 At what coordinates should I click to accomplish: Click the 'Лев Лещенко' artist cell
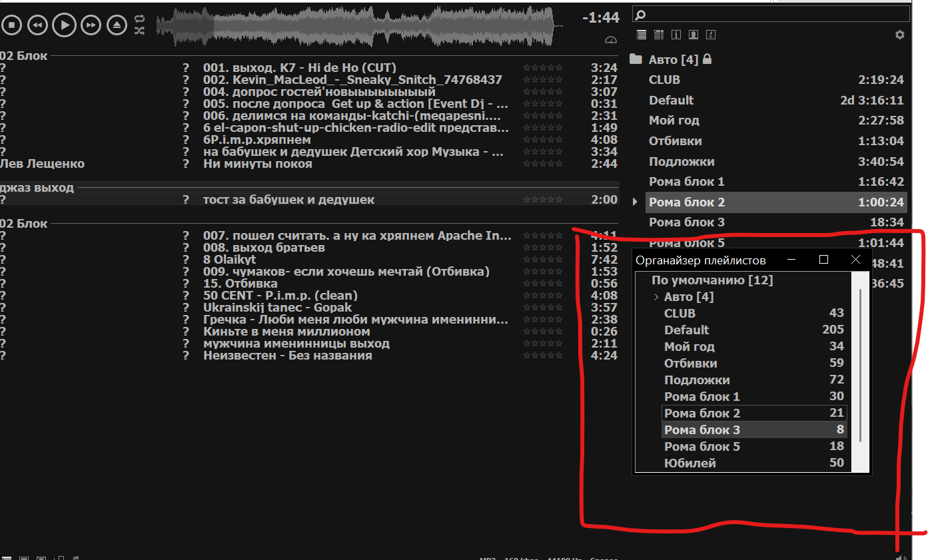point(43,164)
